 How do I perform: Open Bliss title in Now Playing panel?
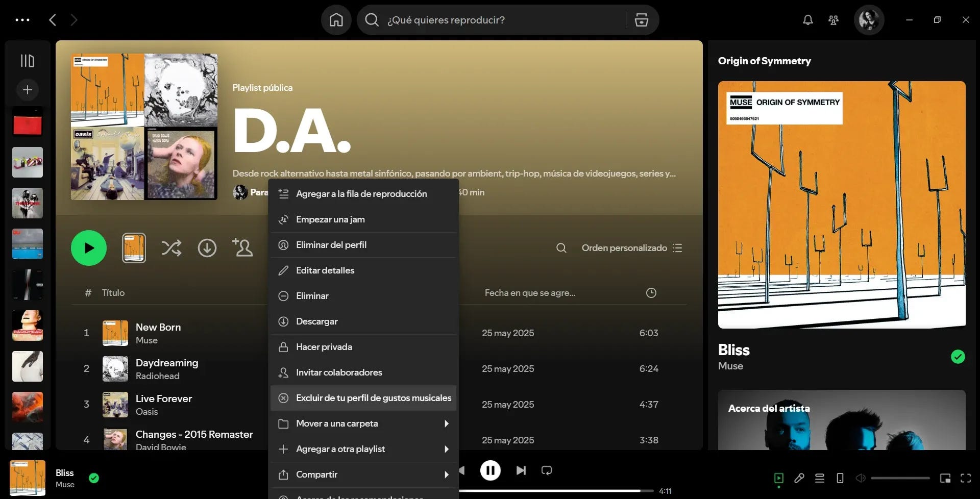click(x=733, y=350)
